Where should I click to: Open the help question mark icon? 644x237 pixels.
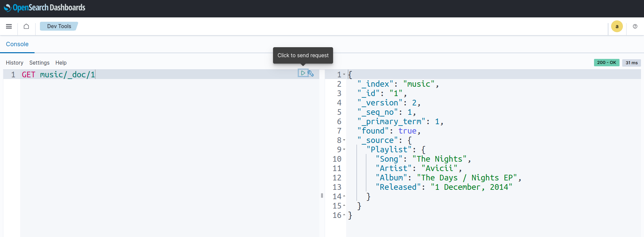coord(635,26)
